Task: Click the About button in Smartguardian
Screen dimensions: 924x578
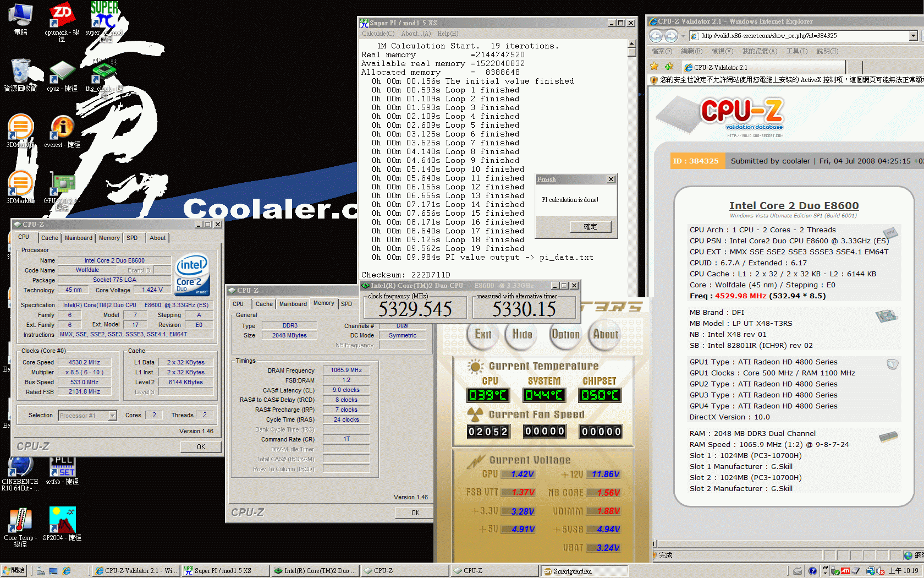Action: (606, 334)
